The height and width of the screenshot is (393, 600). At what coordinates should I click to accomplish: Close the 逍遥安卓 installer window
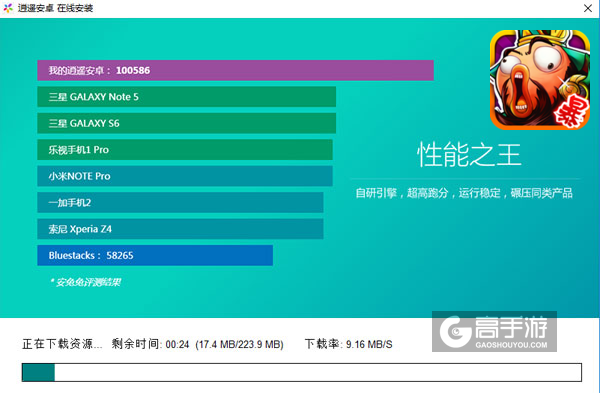[x=588, y=8]
